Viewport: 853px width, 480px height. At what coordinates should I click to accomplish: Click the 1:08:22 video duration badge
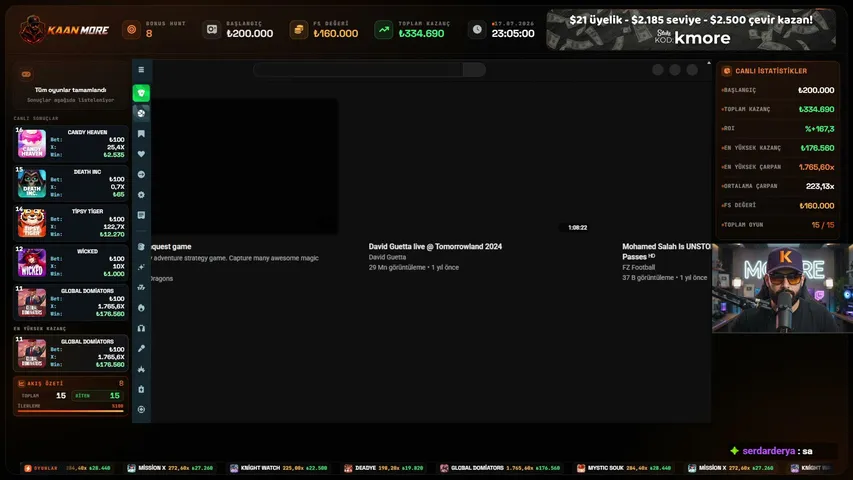point(577,227)
